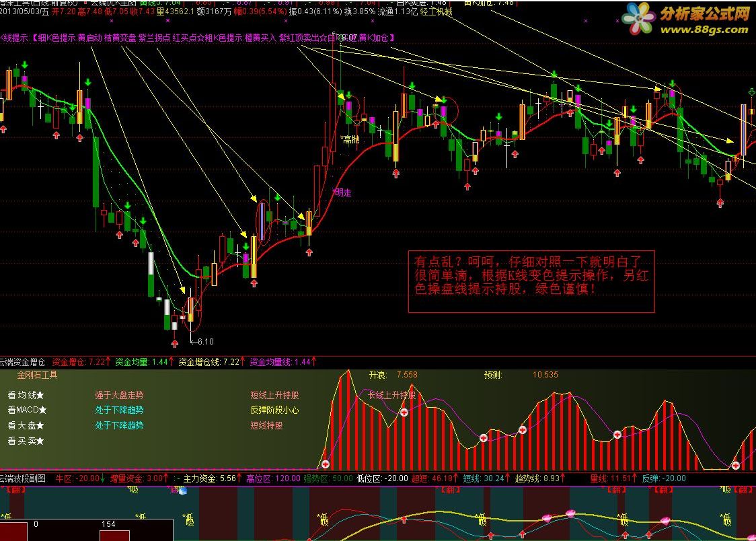Click the blue diamond icon in wave sub-chart
This screenshot has height=541, width=756.
coord(183,491)
